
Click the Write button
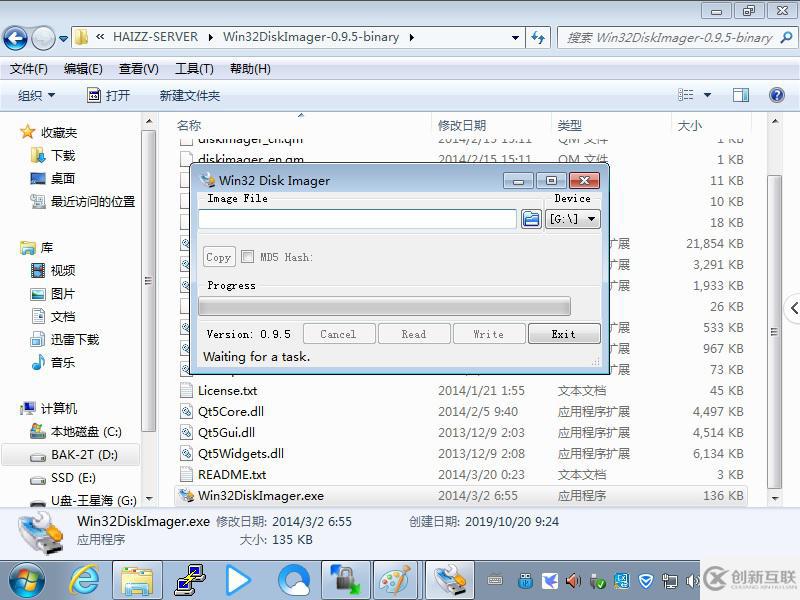tap(489, 334)
